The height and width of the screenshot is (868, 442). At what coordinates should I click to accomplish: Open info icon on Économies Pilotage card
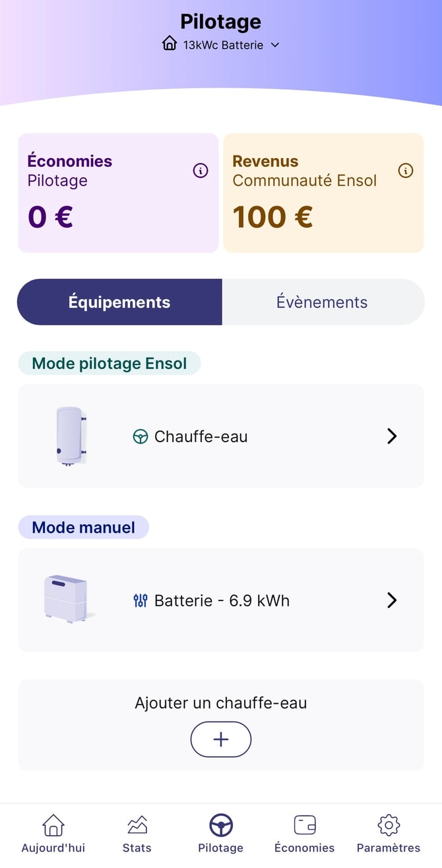201,171
